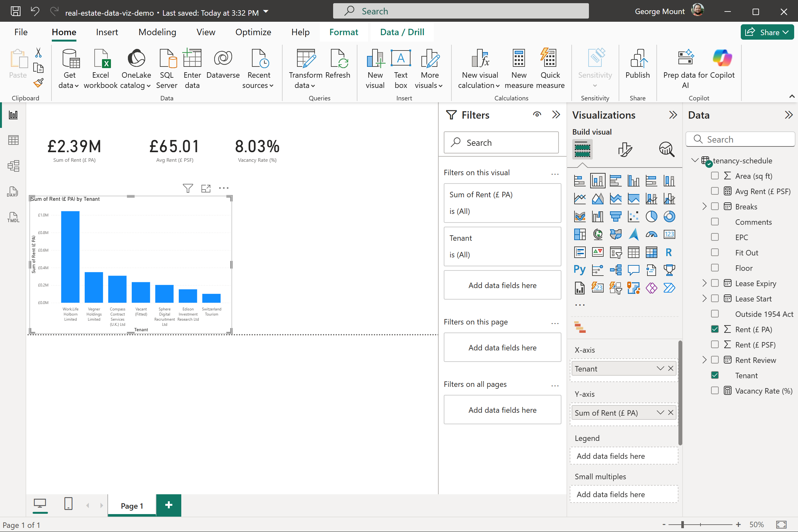Screen dimensions: 798x532
Task: Select the donut chart visualization icon
Action: pos(669,216)
